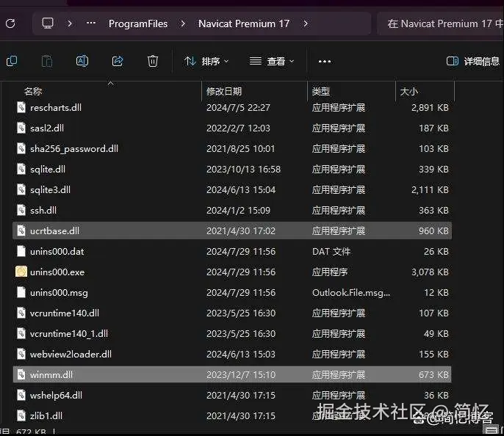504x436 pixels.
Task: Open the toolbar See more ellipsis
Action: [x=324, y=62]
